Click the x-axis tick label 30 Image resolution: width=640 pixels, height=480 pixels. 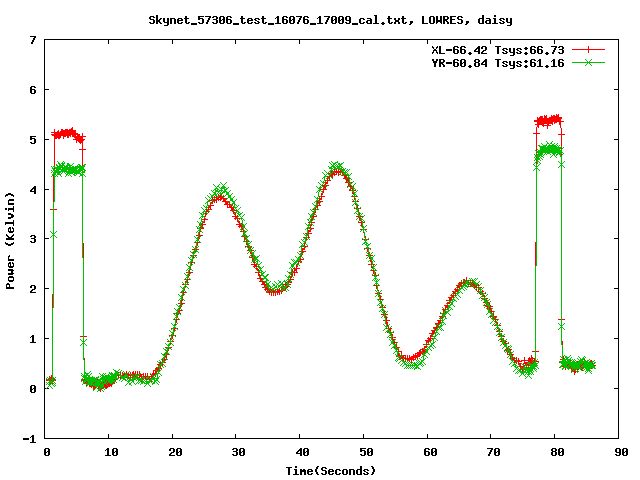tap(238, 452)
